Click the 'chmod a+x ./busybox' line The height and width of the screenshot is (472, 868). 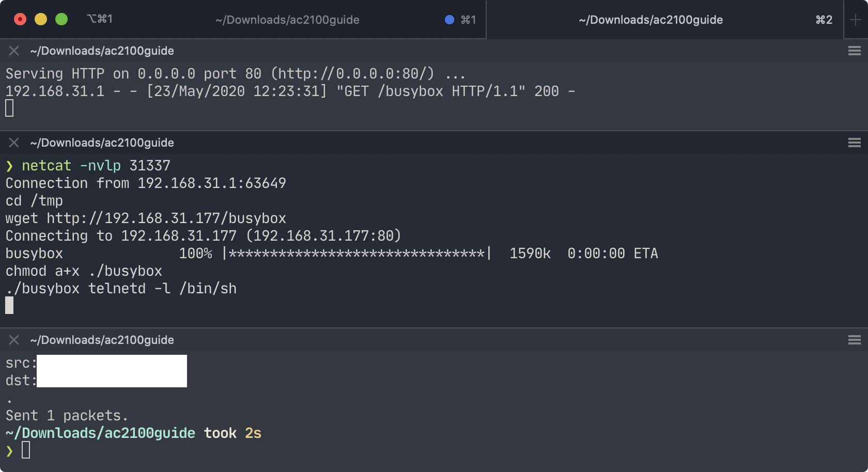84,271
